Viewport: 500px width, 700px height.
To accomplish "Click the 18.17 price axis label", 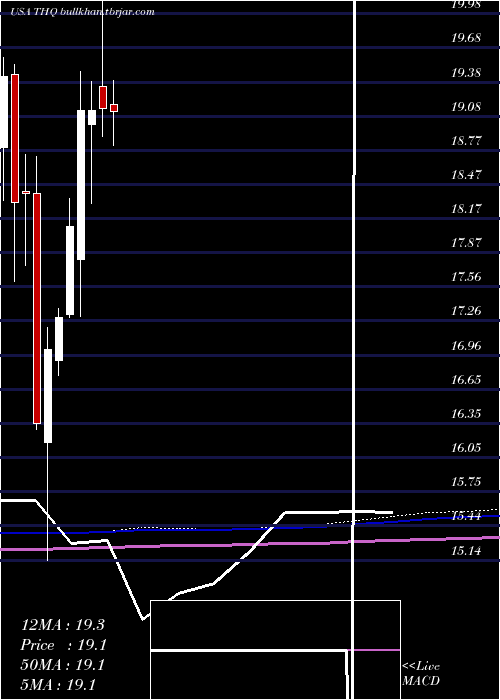I will (466, 208).
